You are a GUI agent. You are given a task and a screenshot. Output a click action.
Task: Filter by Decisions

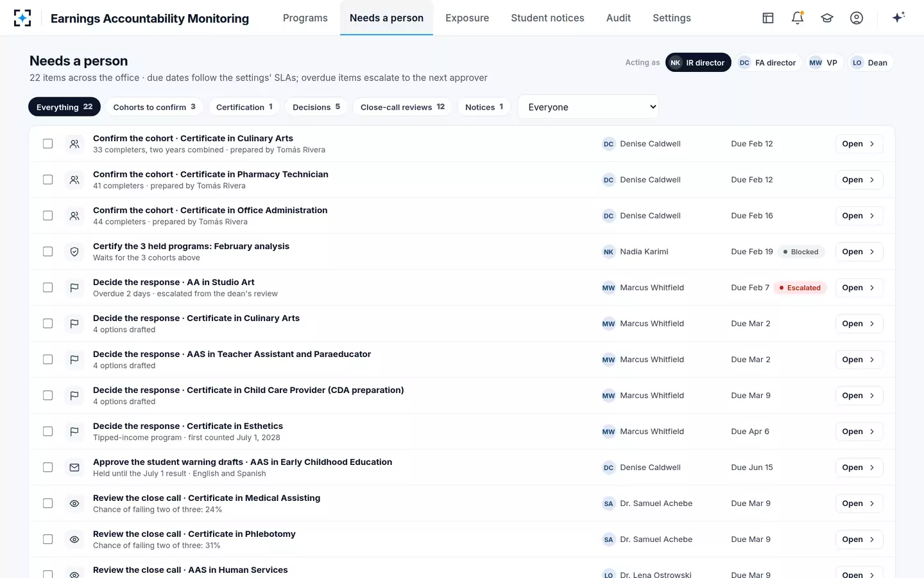316,107
